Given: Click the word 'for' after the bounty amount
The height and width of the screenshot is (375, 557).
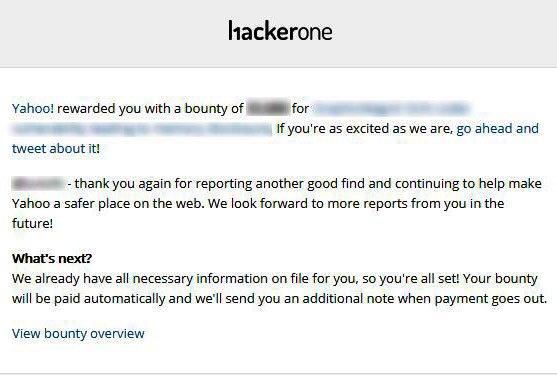Looking at the screenshot, I should (x=301, y=108).
